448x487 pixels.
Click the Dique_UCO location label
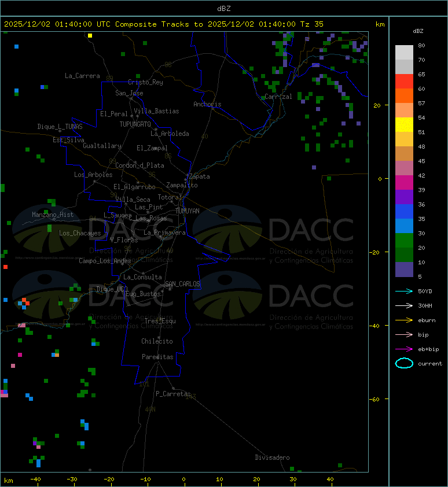[x=112, y=289]
